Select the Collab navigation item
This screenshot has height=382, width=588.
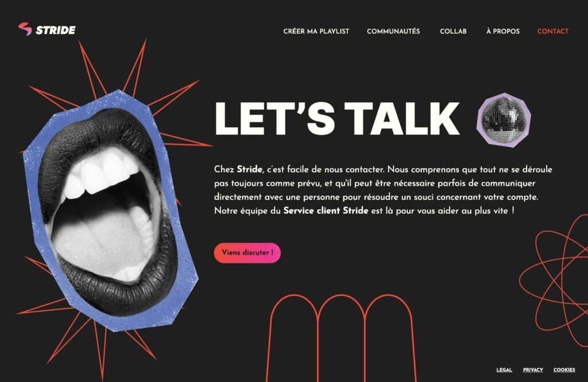pos(453,32)
